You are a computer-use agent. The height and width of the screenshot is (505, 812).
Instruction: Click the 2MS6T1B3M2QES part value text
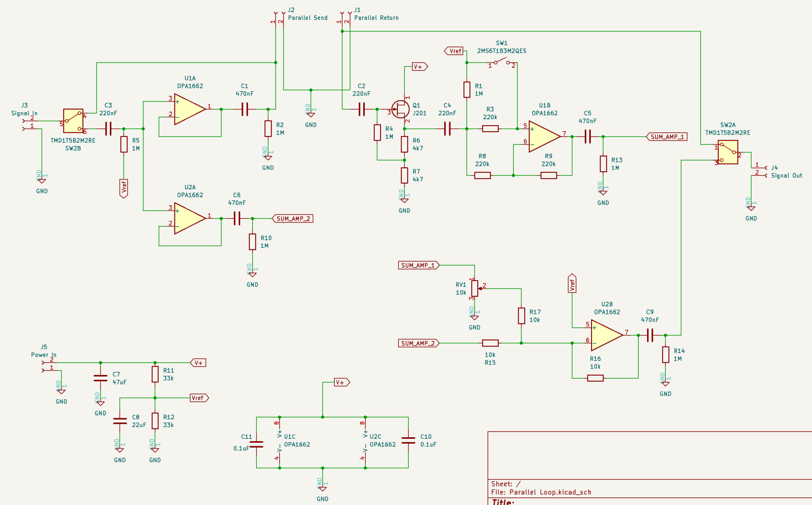[x=502, y=51]
